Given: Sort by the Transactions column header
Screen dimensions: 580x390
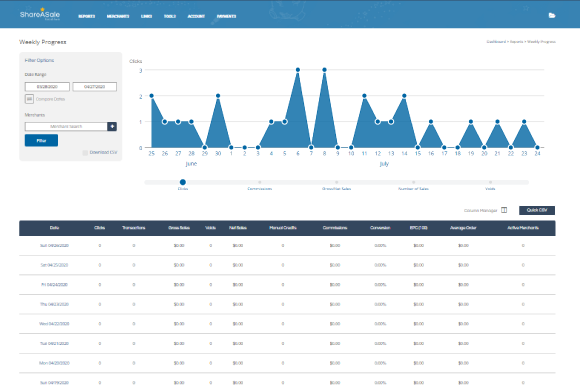Looking at the screenshot, I should click(x=134, y=228).
